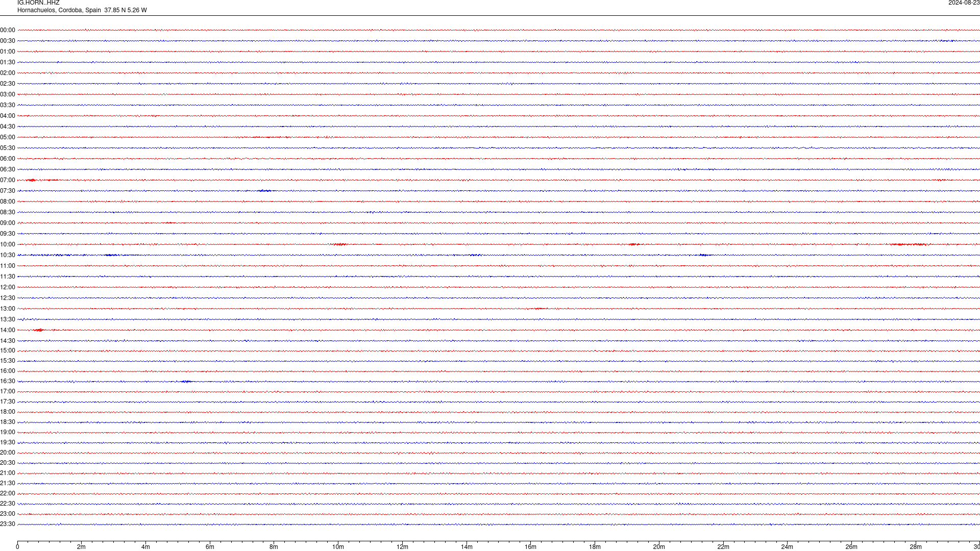
Task: Click the 22m tick on time axis
Action: pos(723,547)
